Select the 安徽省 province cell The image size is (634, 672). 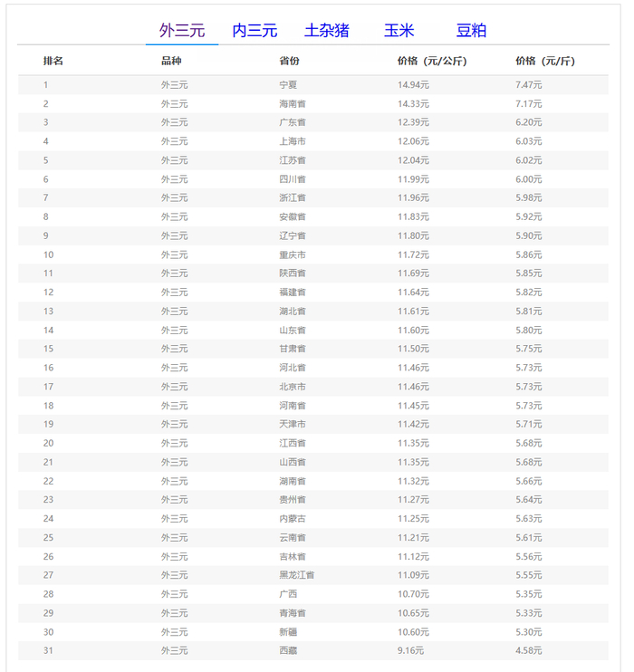tap(293, 216)
